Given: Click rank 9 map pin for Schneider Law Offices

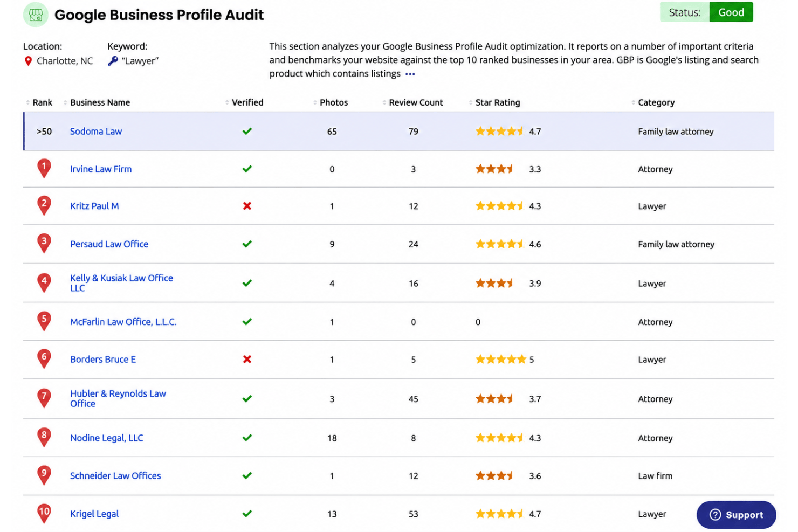Looking at the screenshot, I should (44, 475).
